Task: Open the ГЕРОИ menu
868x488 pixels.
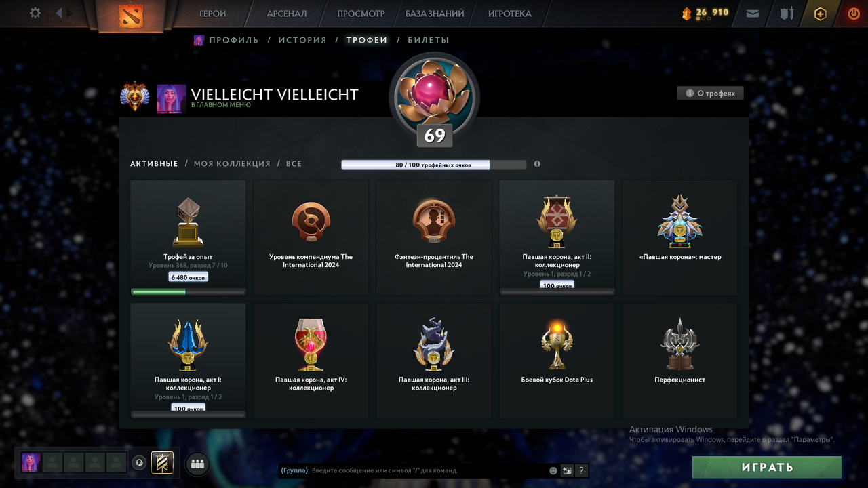Action: click(212, 14)
